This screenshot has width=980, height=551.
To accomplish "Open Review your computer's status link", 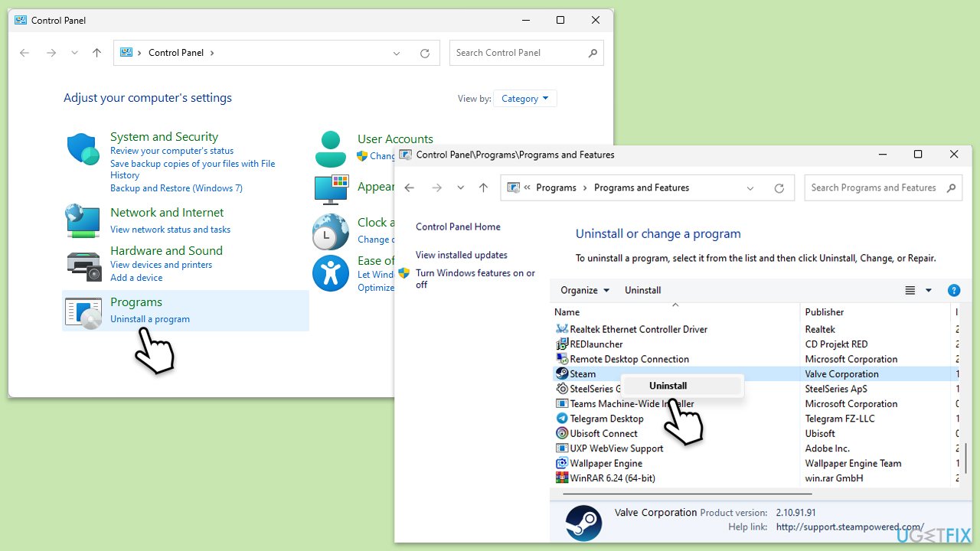I will [171, 151].
